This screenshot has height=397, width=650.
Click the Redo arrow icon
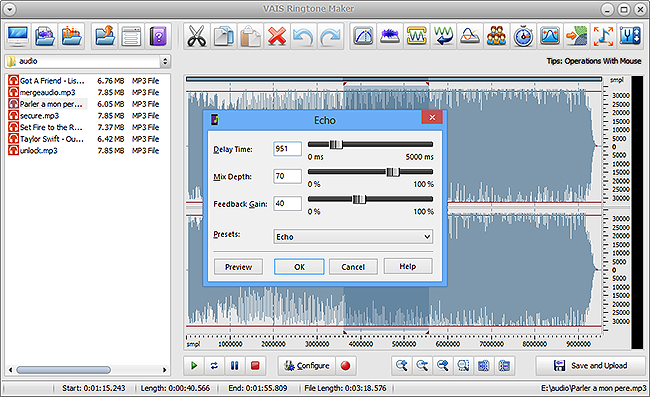pyautogui.click(x=330, y=36)
